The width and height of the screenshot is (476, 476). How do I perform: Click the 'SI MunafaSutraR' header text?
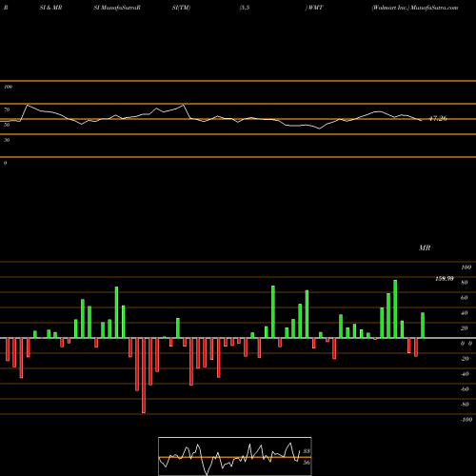click(117, 8)
